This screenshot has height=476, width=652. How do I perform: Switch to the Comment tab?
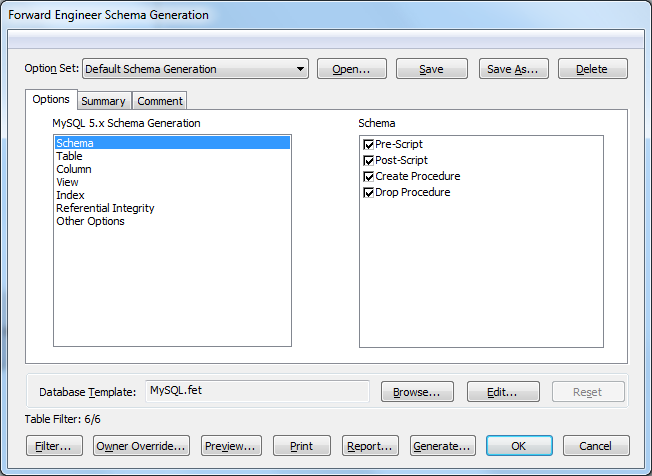[x=160, y=101]
